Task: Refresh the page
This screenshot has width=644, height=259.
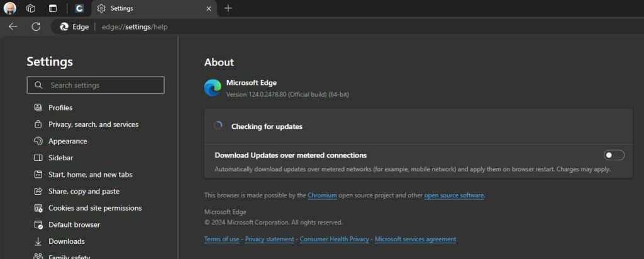Action: point(36,26)
